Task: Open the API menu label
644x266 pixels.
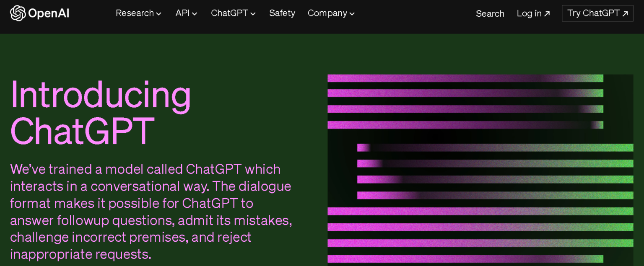Action: (x=182, y=13)
